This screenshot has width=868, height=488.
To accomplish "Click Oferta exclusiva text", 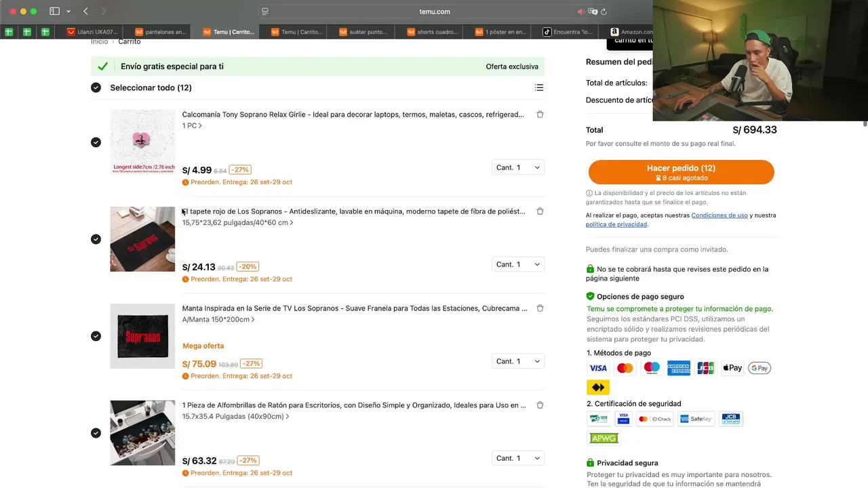I will 512,66.
